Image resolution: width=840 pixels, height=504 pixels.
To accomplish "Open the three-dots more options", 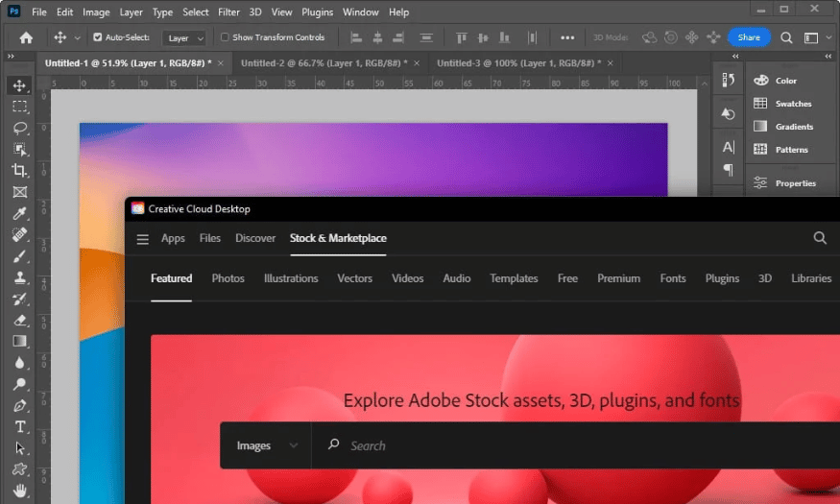I will coord(566,37).
